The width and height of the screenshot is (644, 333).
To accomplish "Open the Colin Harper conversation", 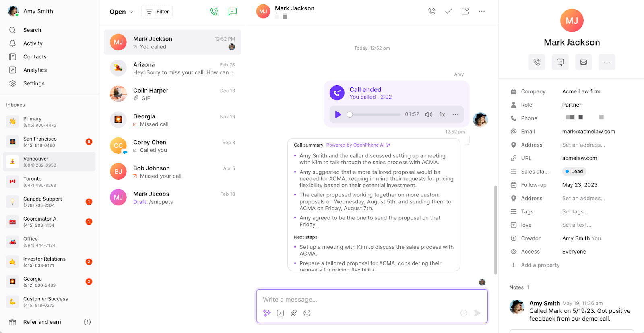I will point(173,94).
